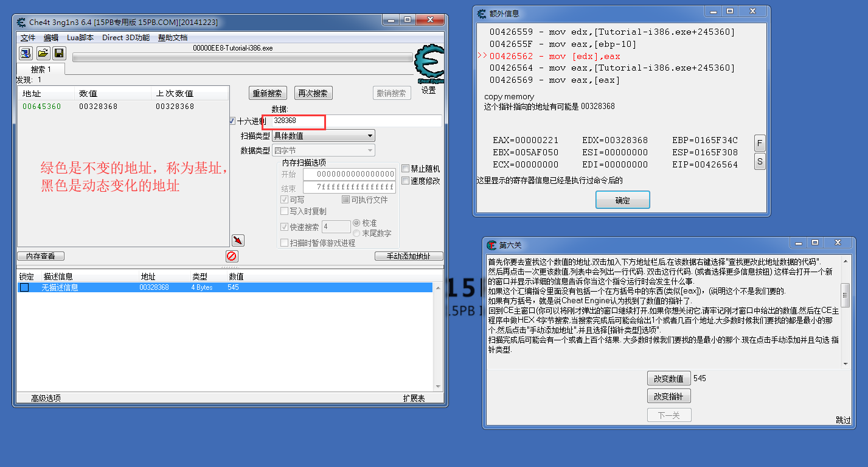Image resolution: width=868 pixels, height=467 pixels.
Task: Click the 地址 column header in results
Action: click(46, 94)
